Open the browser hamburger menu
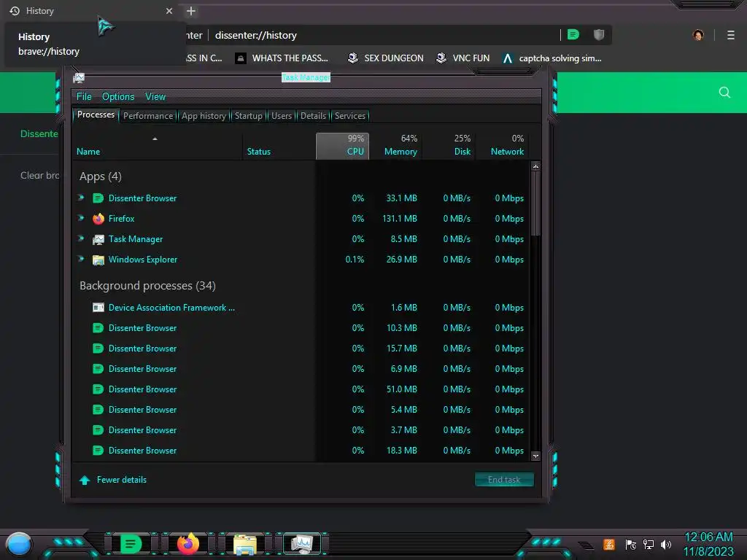The height and width of the screenshot is (560, 747). coord(731,35)
